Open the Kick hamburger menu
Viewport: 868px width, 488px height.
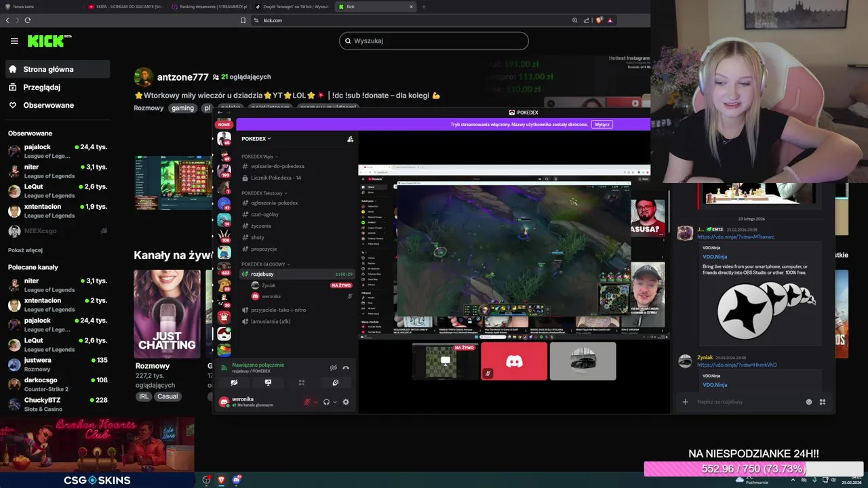point(14,41)
